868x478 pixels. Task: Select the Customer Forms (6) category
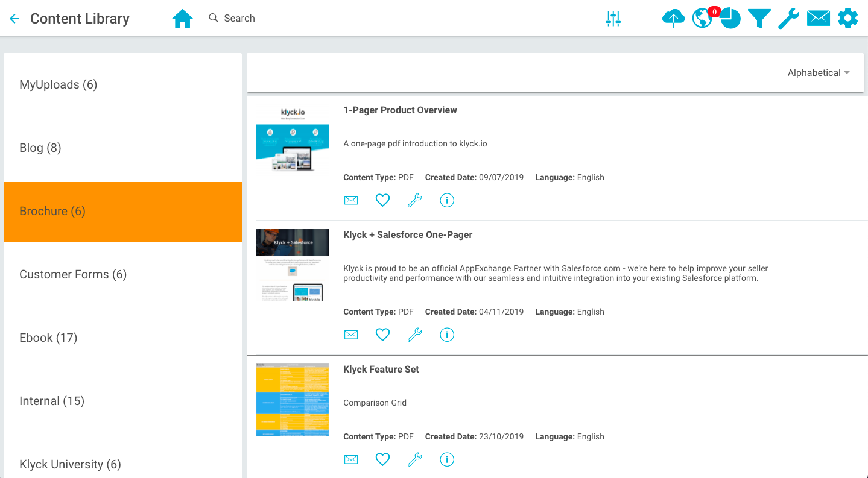(x=73, y=274)
